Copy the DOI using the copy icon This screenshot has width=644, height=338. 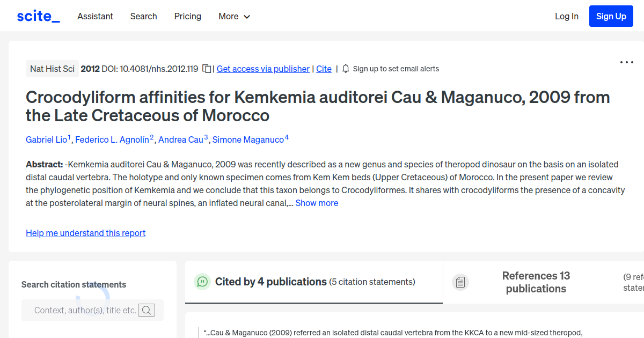point(206,69)
